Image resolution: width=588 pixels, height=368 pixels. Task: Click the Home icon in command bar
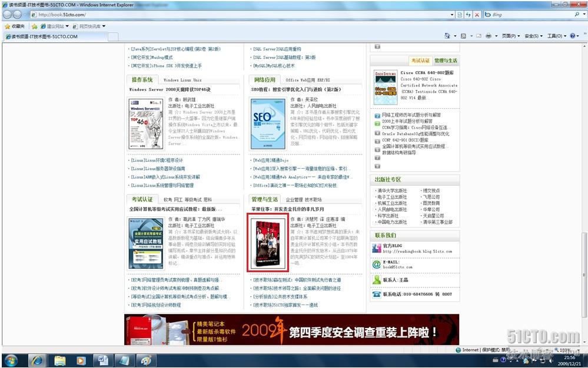(447, 35)
